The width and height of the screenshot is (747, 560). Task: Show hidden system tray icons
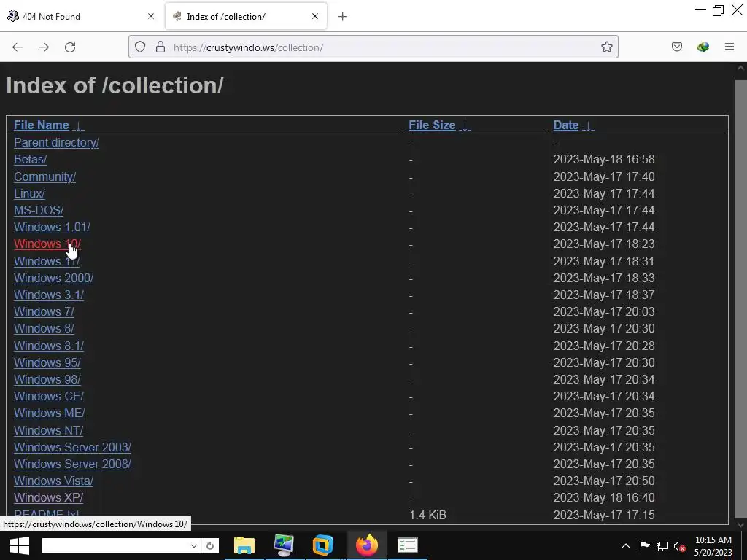625,546
